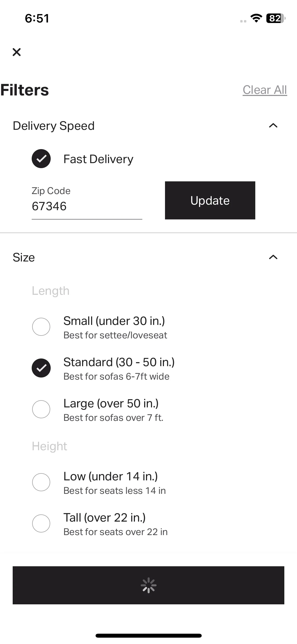Click the Clear All link
The image size is (297, 644).
click(x=265, y=90)
